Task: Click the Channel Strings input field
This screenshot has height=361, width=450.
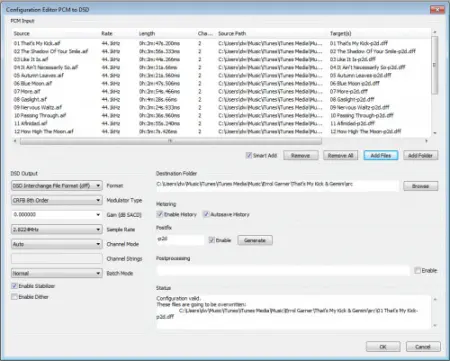Action: [x=57, y=259]
